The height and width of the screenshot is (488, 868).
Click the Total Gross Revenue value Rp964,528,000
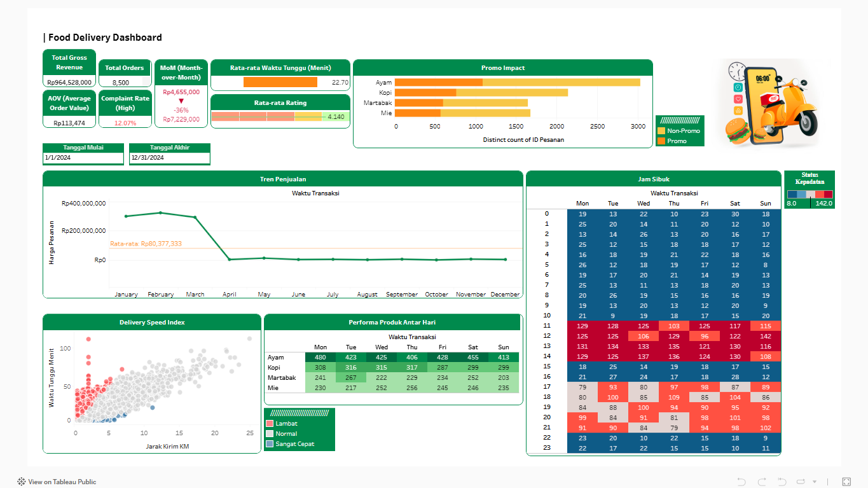69,82
